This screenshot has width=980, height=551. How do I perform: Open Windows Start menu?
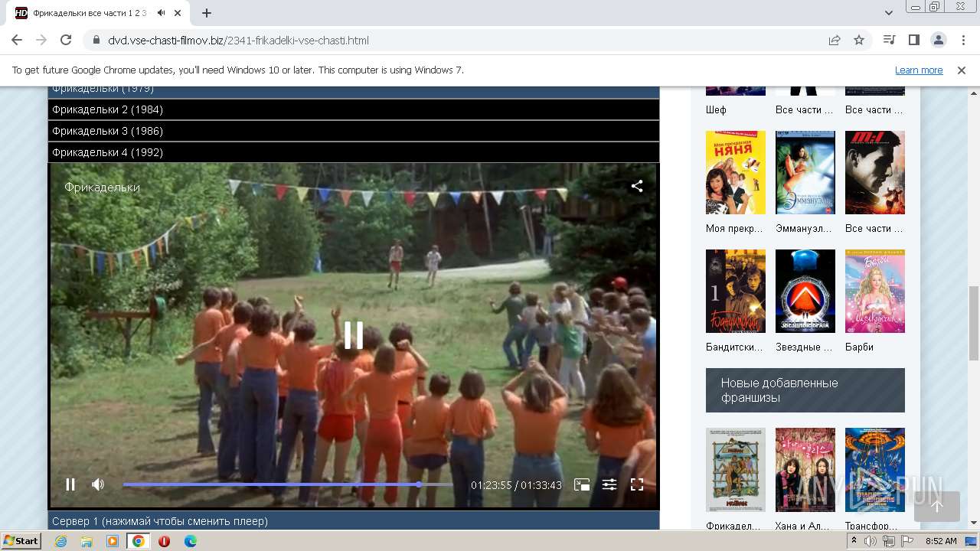coord(21,540)
